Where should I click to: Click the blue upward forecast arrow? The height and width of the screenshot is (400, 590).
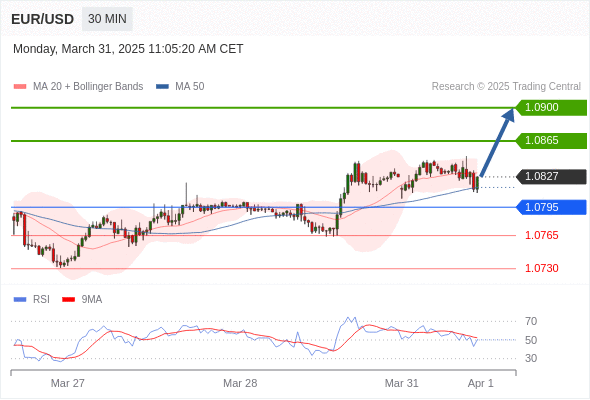point(497,142)
